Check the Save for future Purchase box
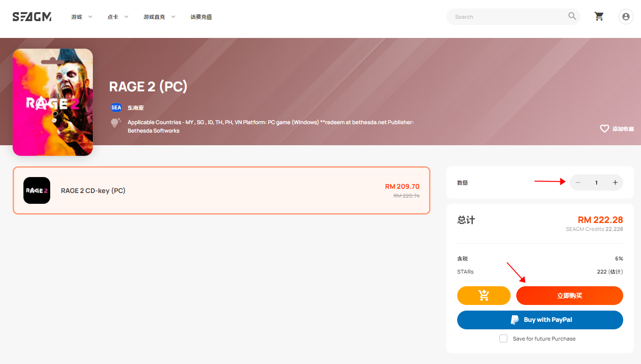 [503, 338]
